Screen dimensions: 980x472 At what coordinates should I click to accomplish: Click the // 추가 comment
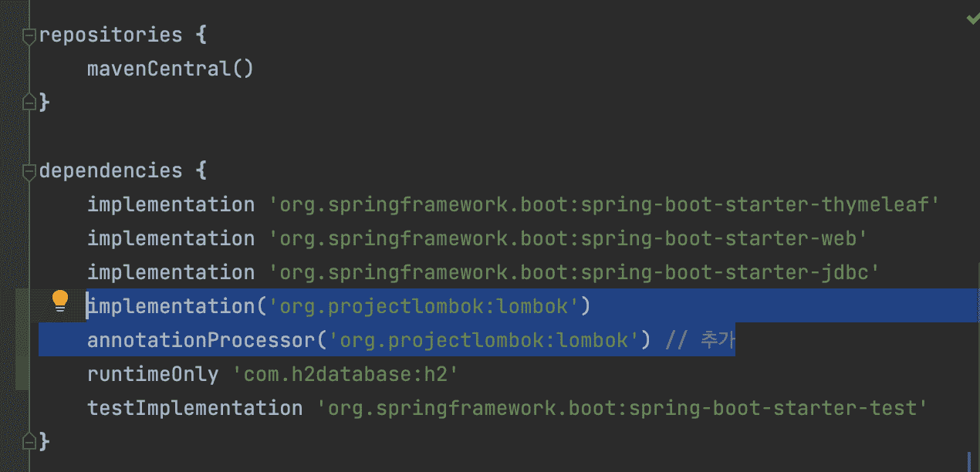click(x=700, y=340)
